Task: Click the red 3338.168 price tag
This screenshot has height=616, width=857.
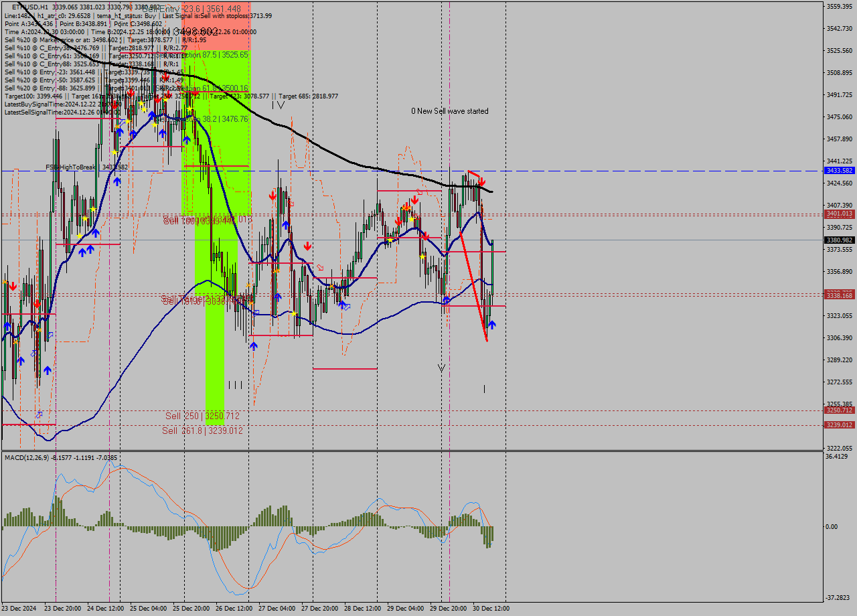Action: click(x=840, y=295)
